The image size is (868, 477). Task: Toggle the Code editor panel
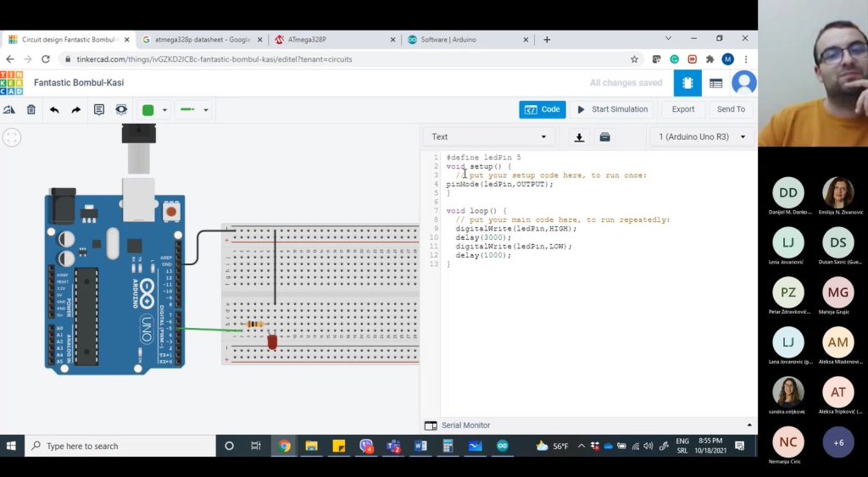click(542, 109)
